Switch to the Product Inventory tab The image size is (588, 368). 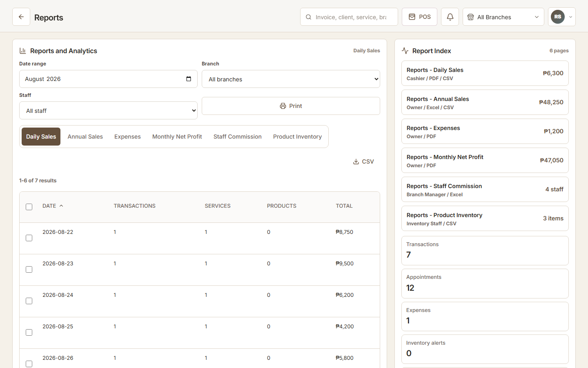tap(297, 137)
